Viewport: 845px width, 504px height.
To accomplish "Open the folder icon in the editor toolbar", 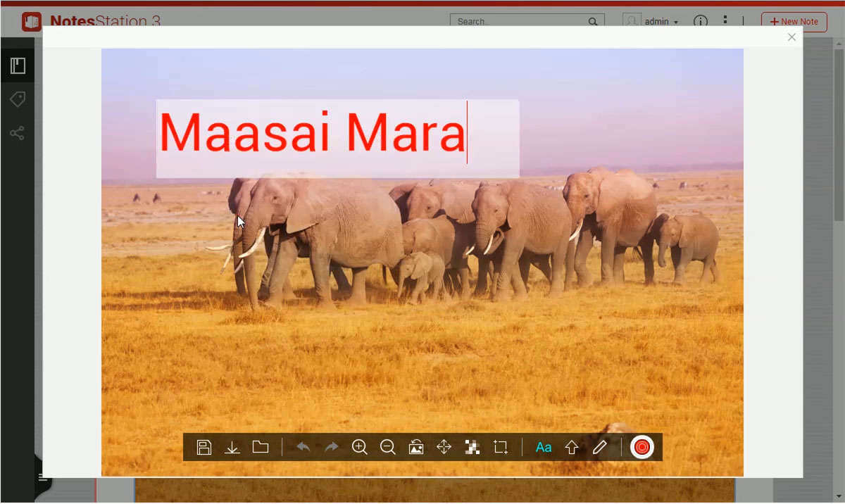I will [261, 447].
